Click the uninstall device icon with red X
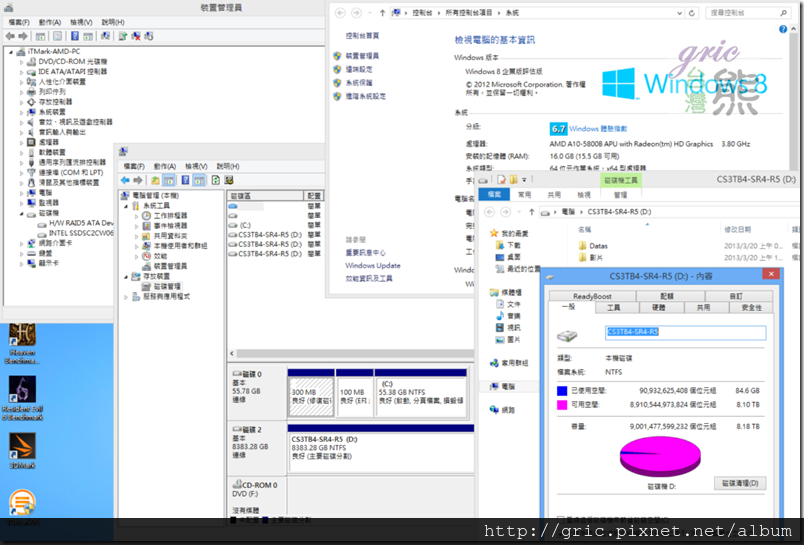Viewport: 804px width, 545px height. (x=136, y=36)
